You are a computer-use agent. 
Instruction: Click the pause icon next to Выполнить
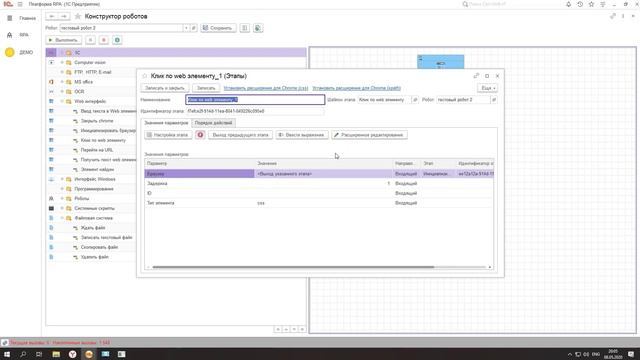pyautogui.click(x=90, y=40)
